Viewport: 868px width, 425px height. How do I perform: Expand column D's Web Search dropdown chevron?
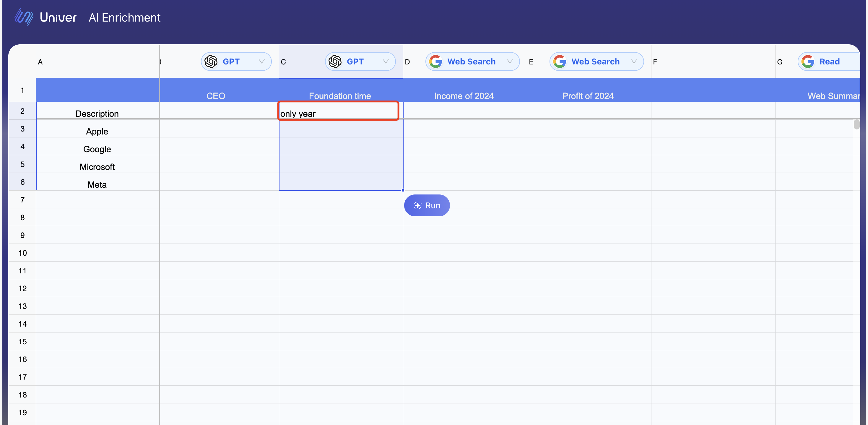click(510, 62)
